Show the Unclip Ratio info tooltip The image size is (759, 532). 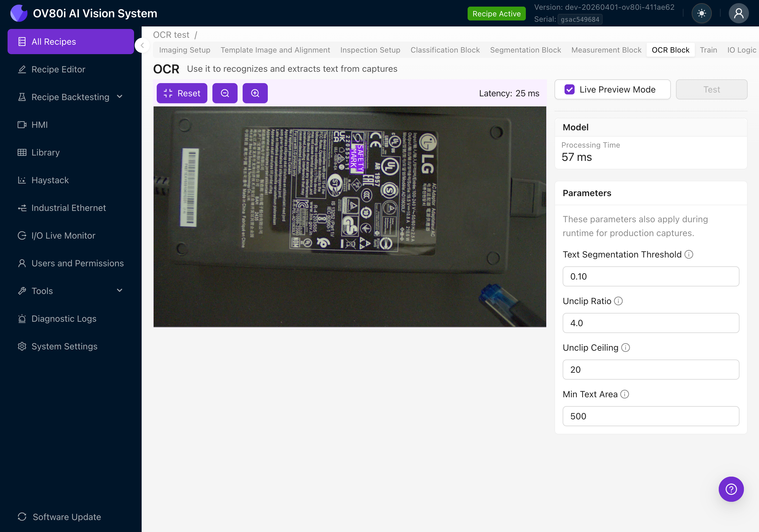(x=619, y=301)
